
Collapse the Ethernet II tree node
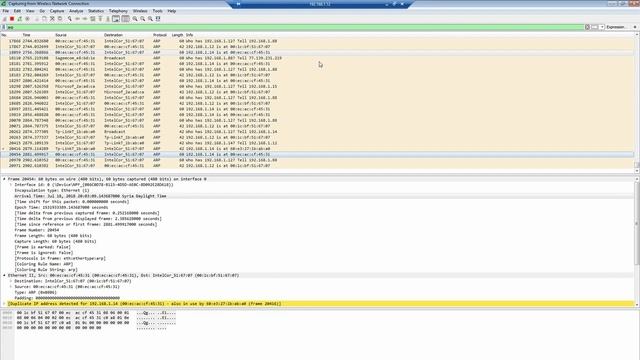pyautogui.click(x=4, y=276)
